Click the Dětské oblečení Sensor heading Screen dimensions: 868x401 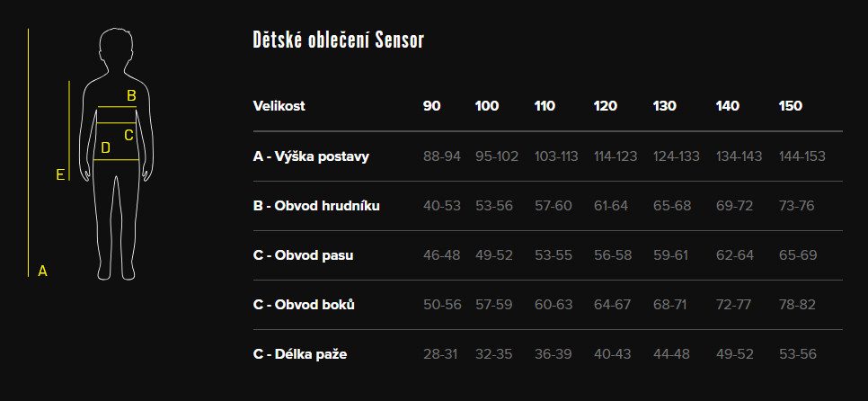pos(338,40)
